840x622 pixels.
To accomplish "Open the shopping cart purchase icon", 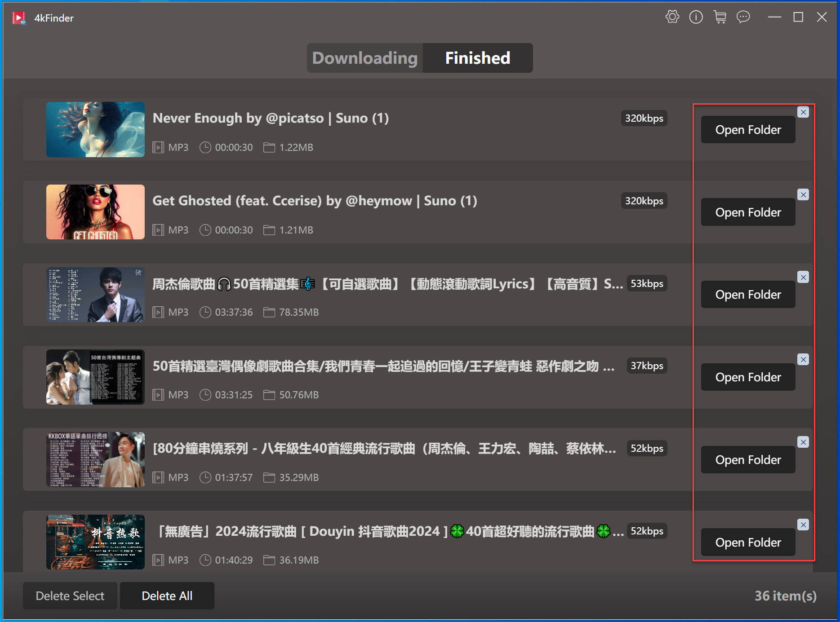I will click(x=720, y=17).
